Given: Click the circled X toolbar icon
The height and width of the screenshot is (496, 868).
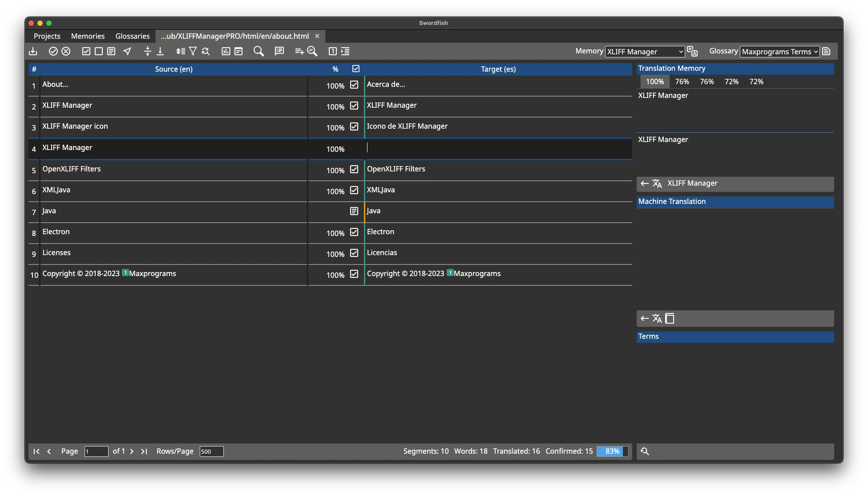Looking at the screenshot, I should pyautogui.click(x=66, y=51).
